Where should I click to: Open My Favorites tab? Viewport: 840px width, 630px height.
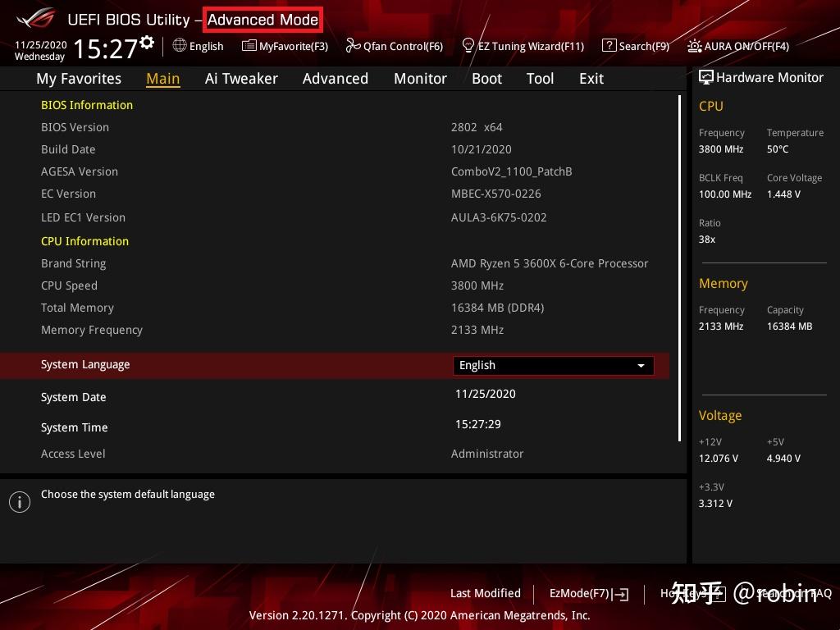point(79,79)
